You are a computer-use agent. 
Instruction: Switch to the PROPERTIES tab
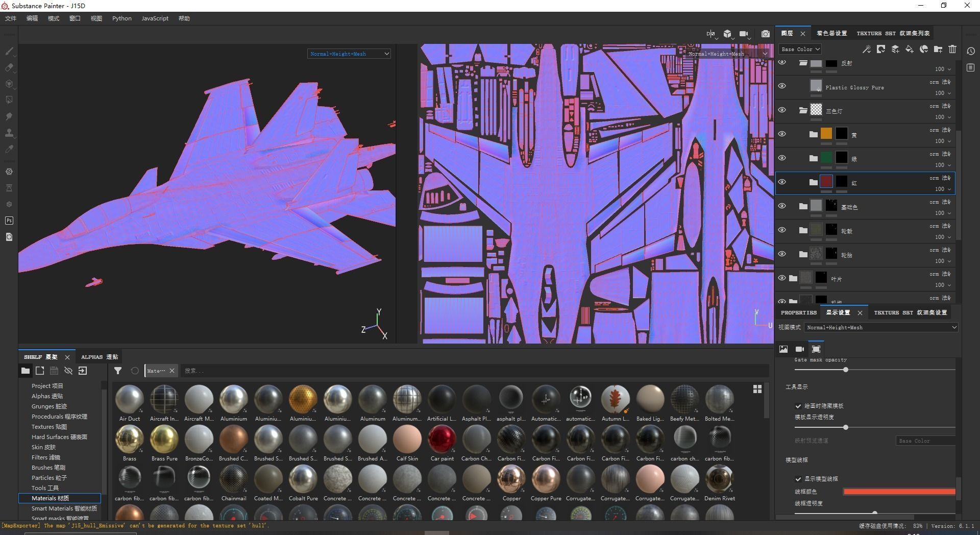pyautogui.click(x=799, y=312)
